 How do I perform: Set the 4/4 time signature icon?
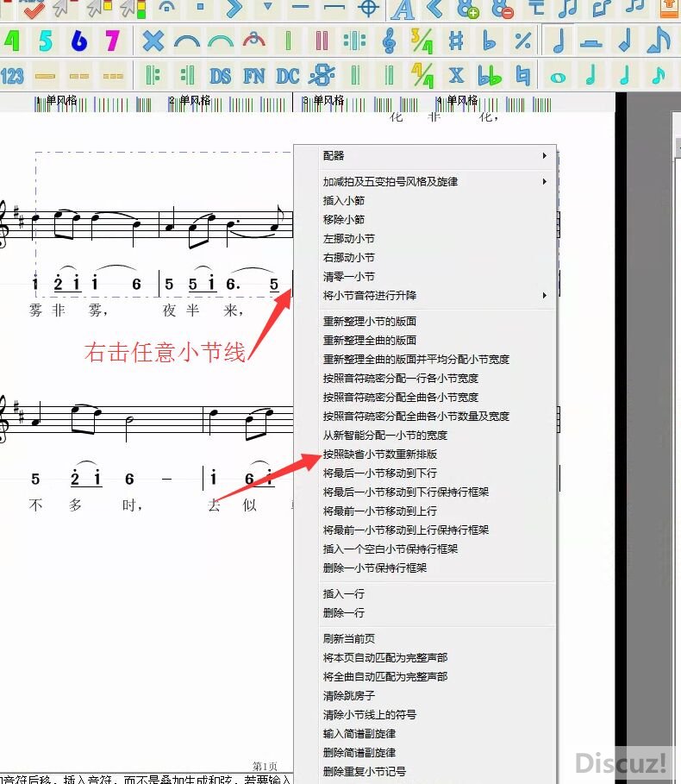coord(422,76)
